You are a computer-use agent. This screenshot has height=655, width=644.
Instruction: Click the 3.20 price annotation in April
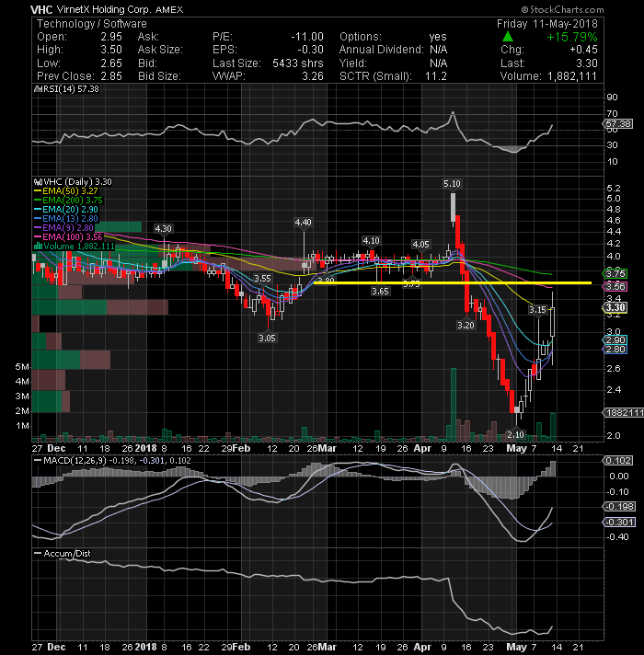[x=466, y=325]
